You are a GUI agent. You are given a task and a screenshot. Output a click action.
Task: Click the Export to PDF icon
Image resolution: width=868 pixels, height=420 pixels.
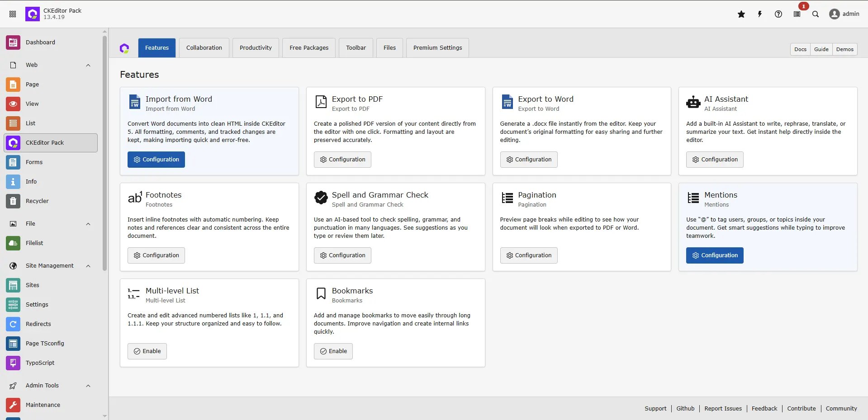click(321, 102)
